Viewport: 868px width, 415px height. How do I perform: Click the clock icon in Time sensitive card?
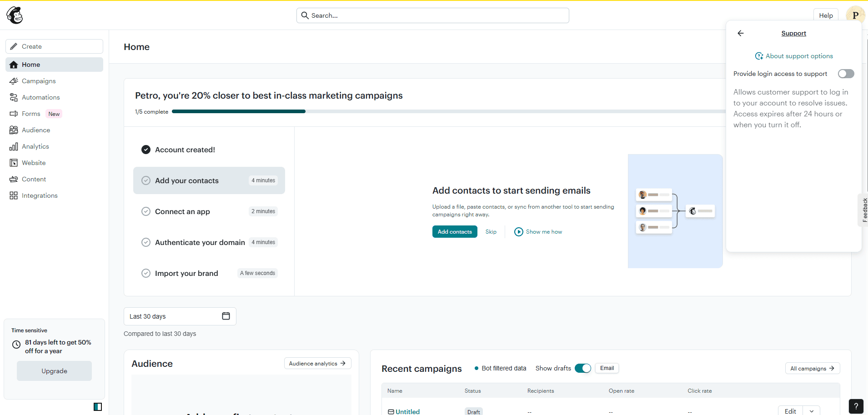click(x=16, y=345)
